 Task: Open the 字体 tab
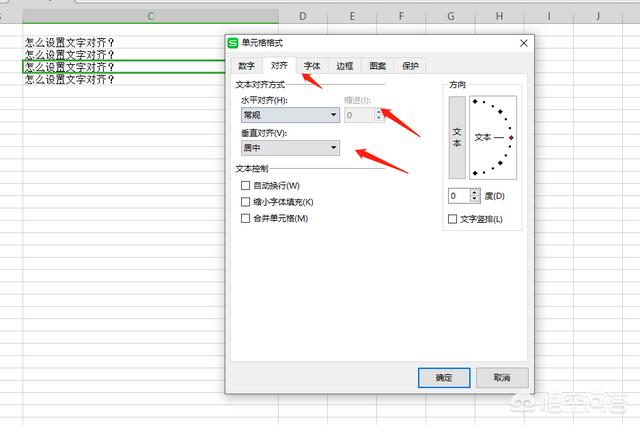[312, 66]
